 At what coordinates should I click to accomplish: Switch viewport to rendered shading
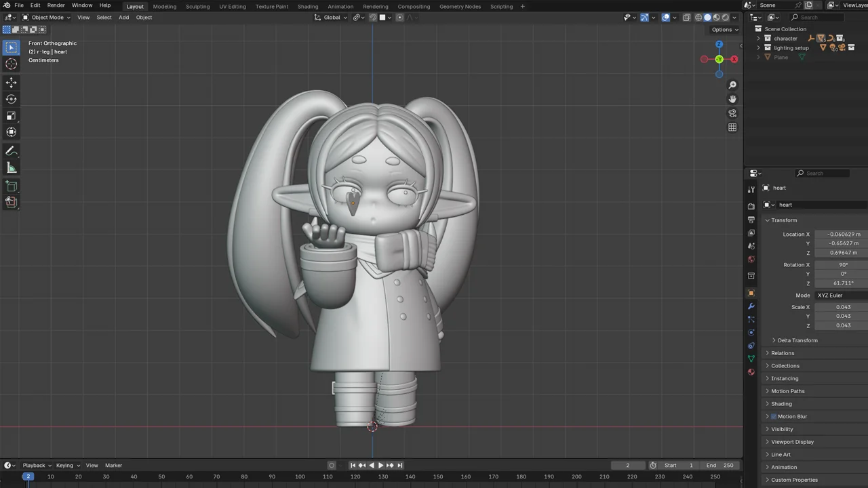tap(726, 17)
